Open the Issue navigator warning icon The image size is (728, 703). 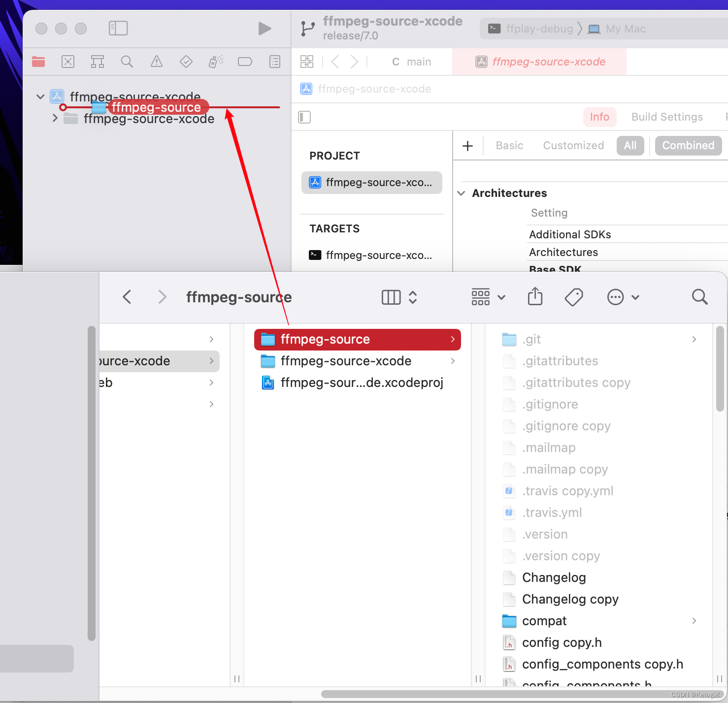(x=157, y=62)
